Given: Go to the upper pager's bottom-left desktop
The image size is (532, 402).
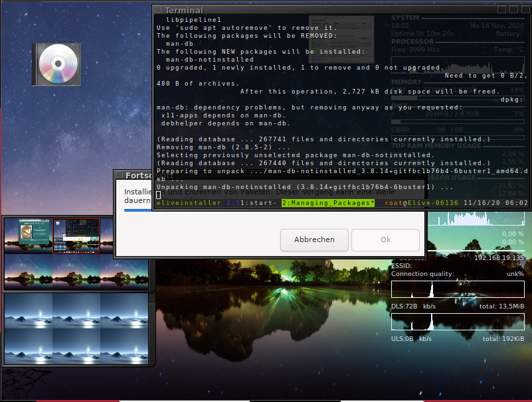Looking at the screenshot, I should coord(28,272).
